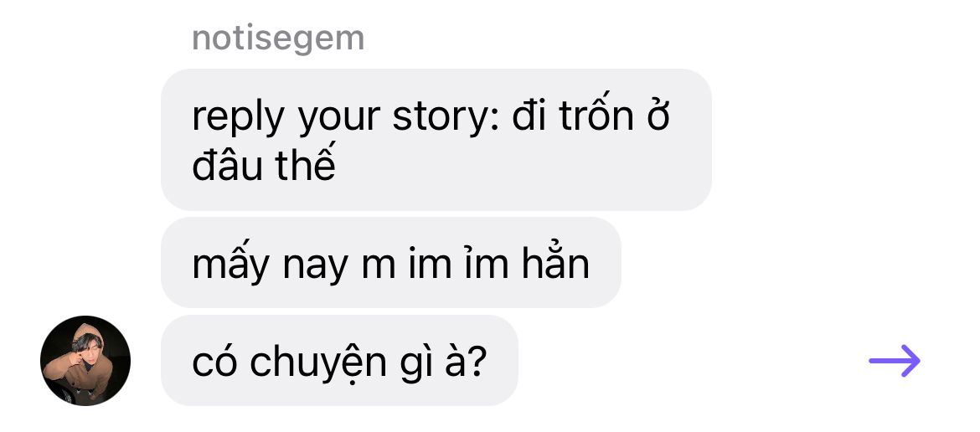This screenshot has width=980, height=432.
Task: Tap the right-pointing arrow to forward message
Action: pyautogui.click(x=895, y=361)
